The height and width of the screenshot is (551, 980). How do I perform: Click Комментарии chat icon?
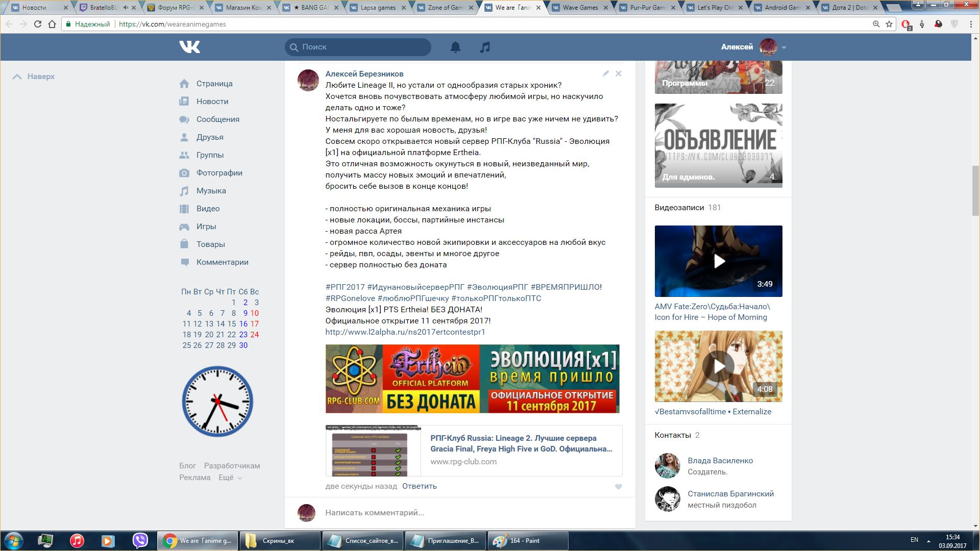point(184,262)
